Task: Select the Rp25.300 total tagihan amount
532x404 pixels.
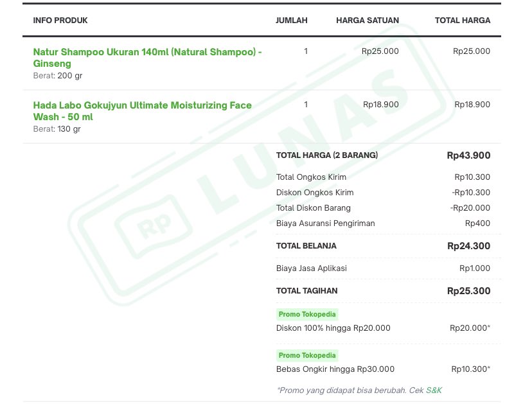Action: coord(468,291)
